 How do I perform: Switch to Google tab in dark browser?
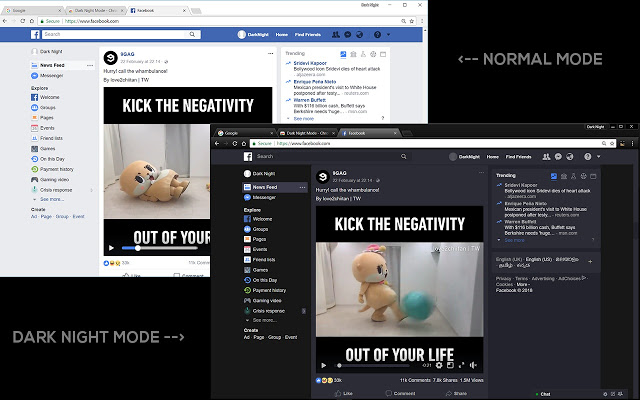245,133
